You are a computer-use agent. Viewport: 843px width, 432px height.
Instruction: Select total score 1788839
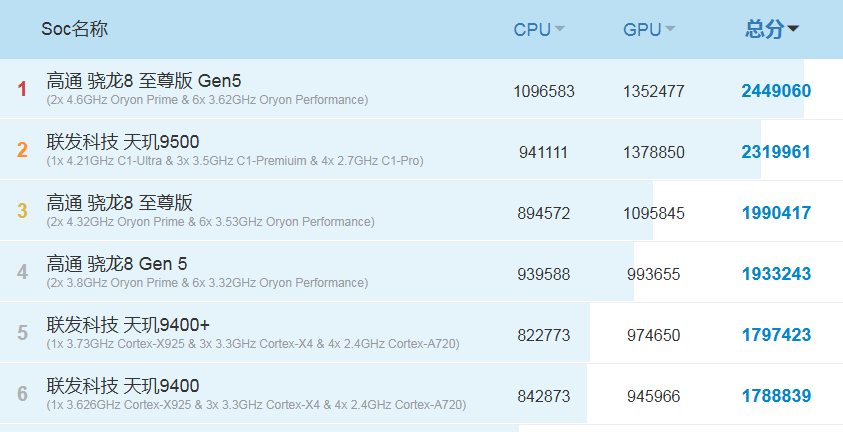click(x=776, y=396)
